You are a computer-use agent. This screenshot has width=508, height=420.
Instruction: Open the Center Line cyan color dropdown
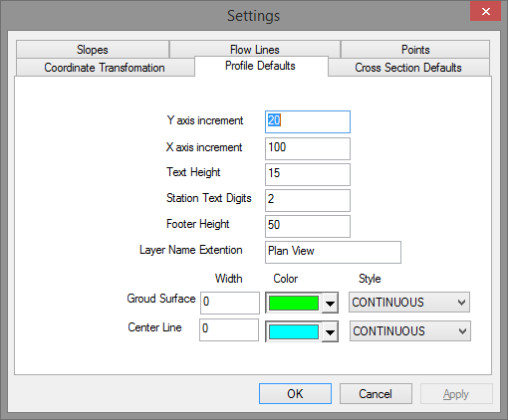[302, 331]
